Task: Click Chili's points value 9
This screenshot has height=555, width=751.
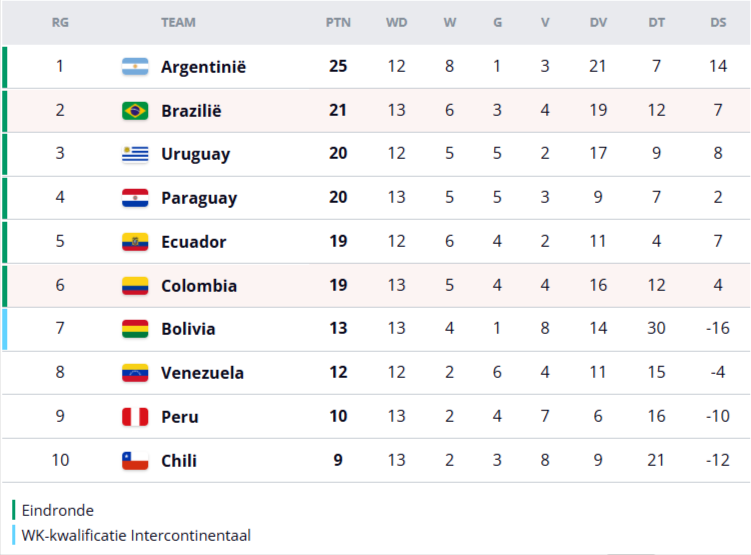Action: click(x=338, y=461)
